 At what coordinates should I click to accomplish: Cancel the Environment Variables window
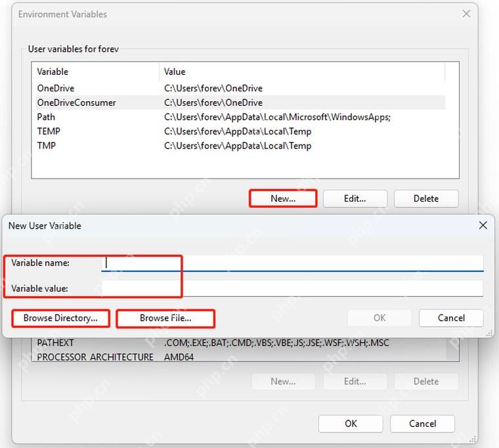pyautogui.click(x=423, y=424)
